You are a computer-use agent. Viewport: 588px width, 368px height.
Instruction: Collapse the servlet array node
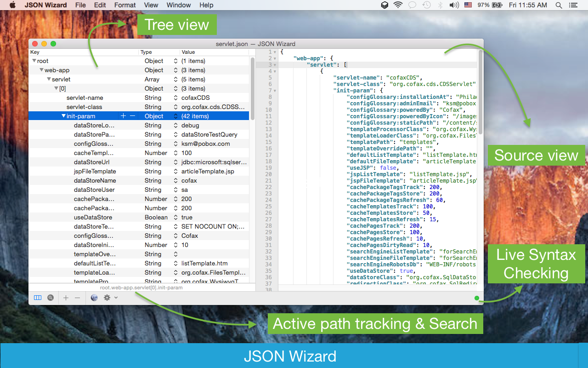[49, 79]
